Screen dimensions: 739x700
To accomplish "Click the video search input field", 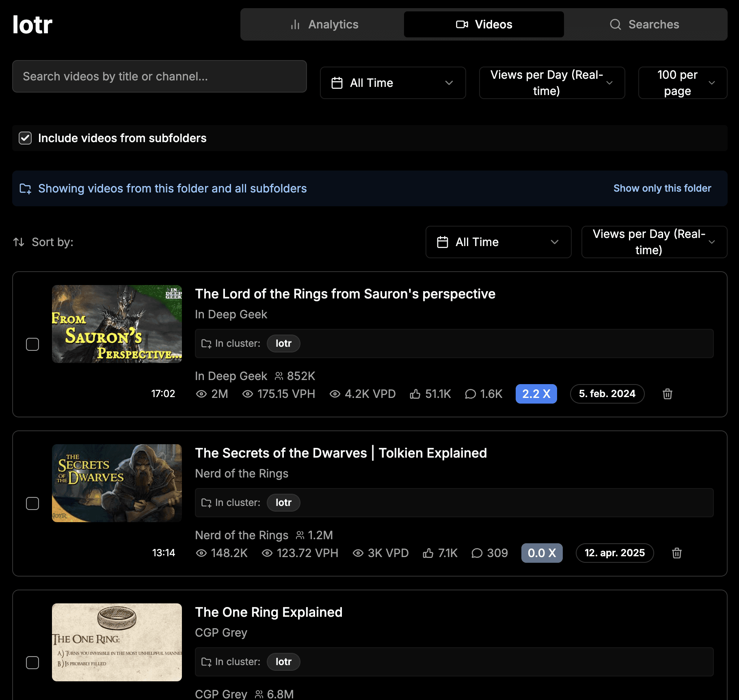I will point(160,76).
